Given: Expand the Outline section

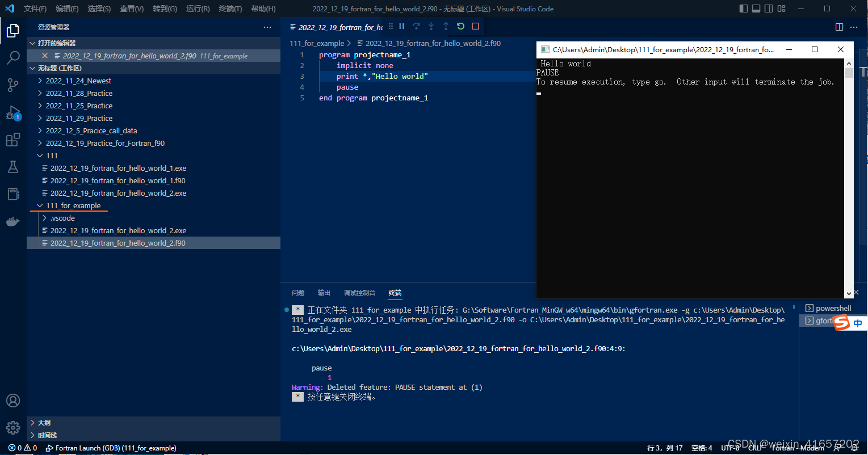Looking at the screenshot, I should point(153,423).
